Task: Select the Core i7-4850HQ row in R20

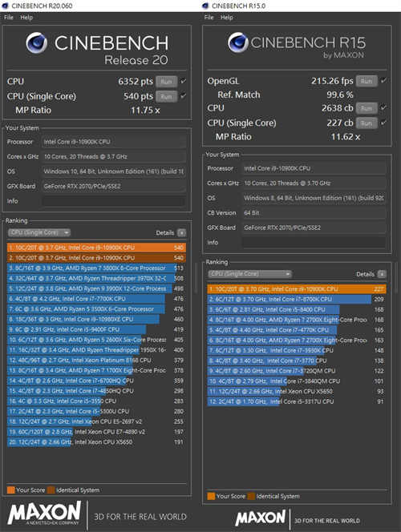Action: pos(96,391)
